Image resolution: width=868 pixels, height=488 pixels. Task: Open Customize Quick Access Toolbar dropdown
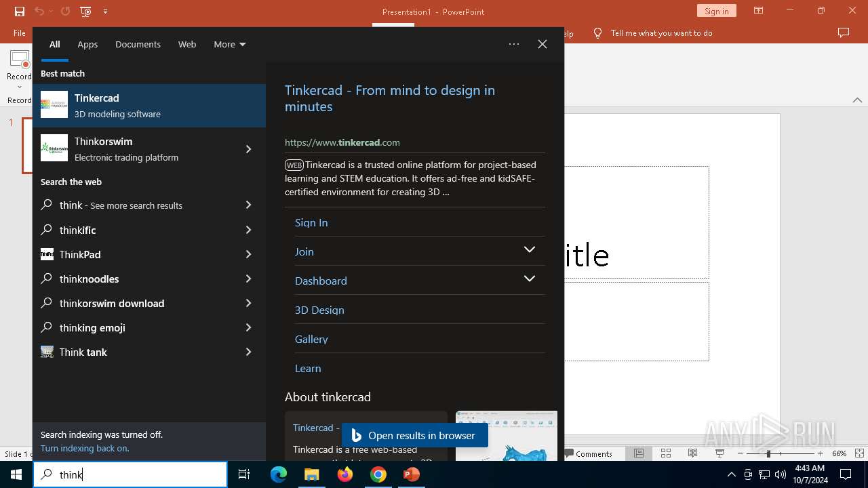coord(105,12)
